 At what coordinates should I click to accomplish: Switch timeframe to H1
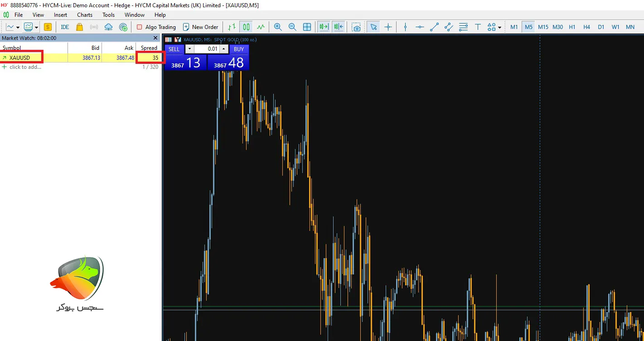point(572,27)
